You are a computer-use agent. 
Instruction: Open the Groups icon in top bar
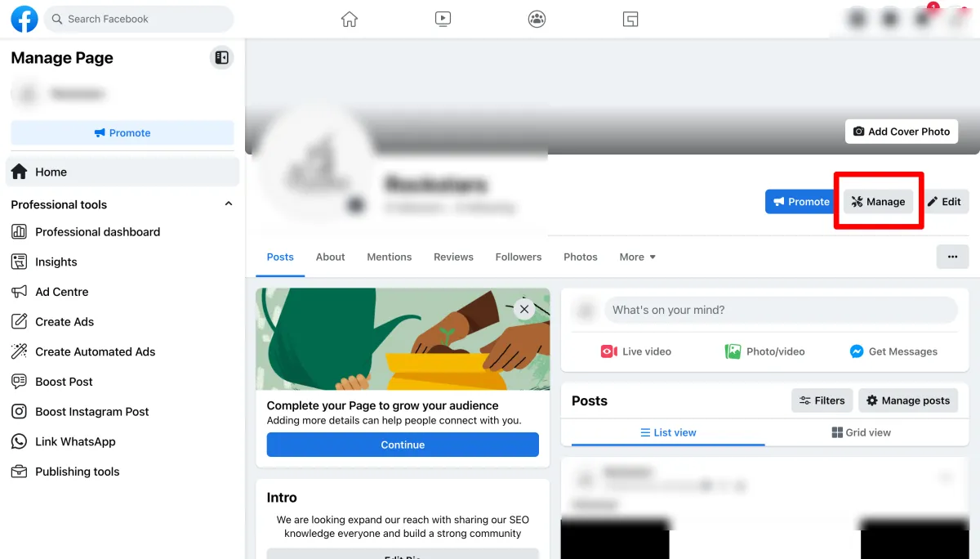point(537,19)
